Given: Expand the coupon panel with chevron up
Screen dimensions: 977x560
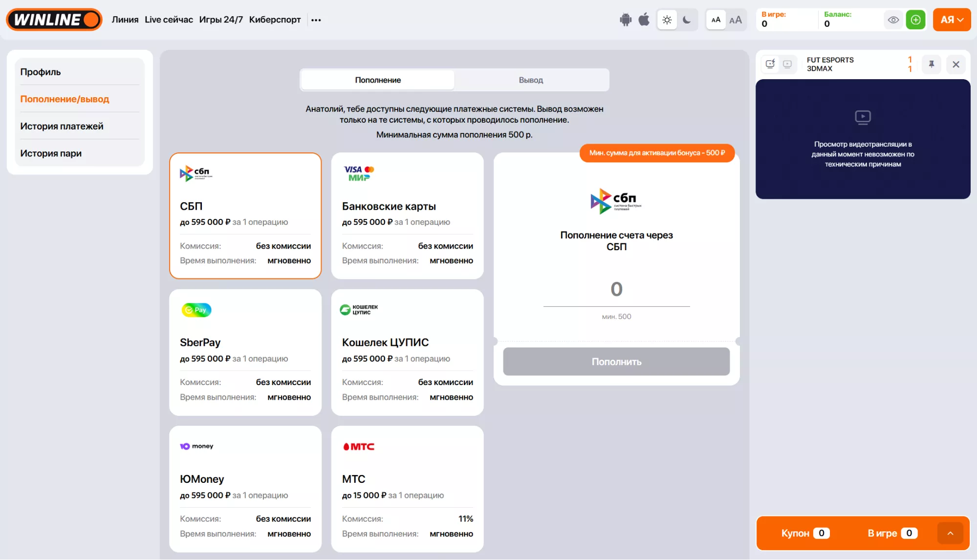Looking at the screenshot, I should [950, 533].
